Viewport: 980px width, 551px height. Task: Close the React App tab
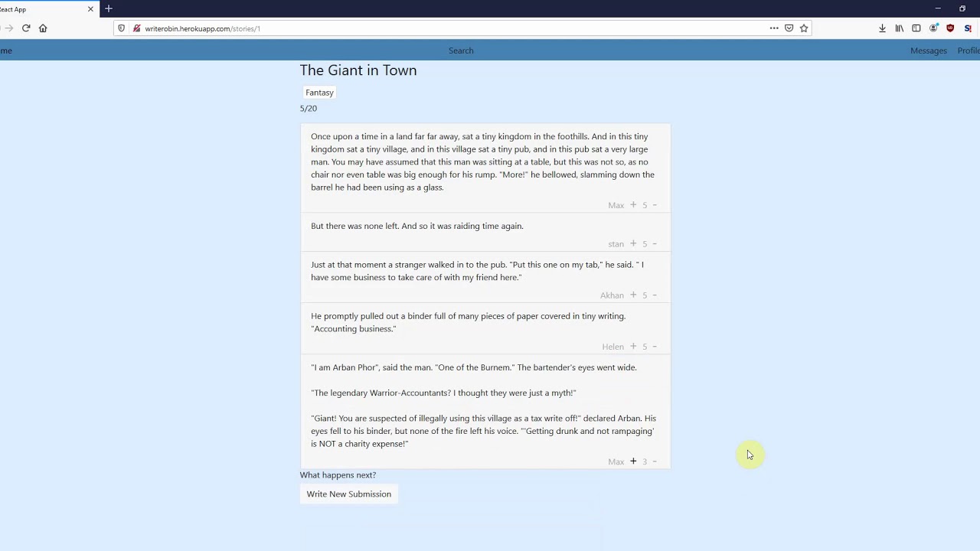pyautogui.click(x=90, y=9)
